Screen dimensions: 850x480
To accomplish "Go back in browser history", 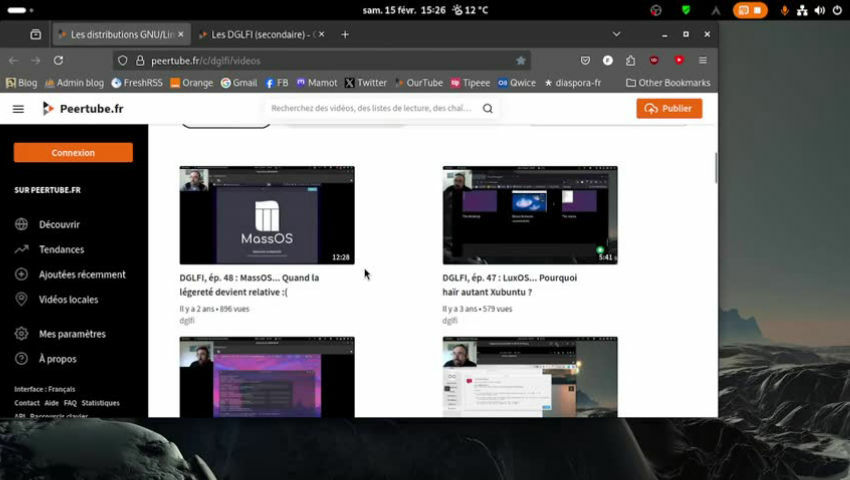I will (14, 61).
